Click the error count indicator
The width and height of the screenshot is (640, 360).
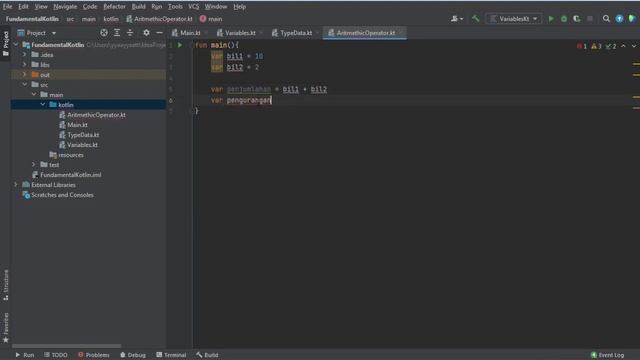[x=582, y=46]
